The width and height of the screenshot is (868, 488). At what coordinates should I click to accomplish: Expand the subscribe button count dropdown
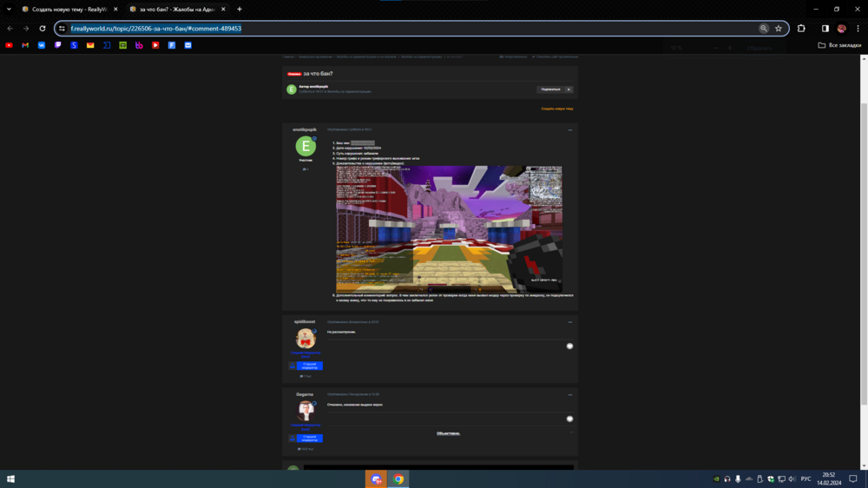(569, 89)
